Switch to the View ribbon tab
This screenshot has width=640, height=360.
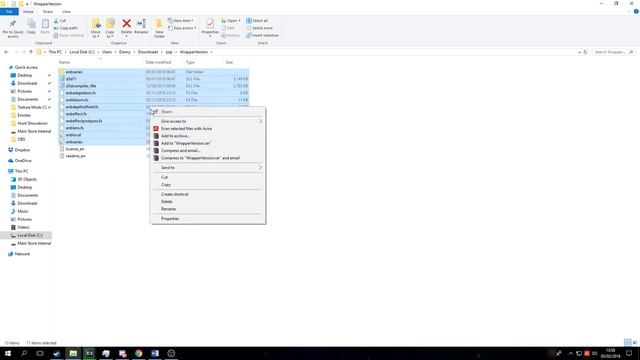coord(66,11)
